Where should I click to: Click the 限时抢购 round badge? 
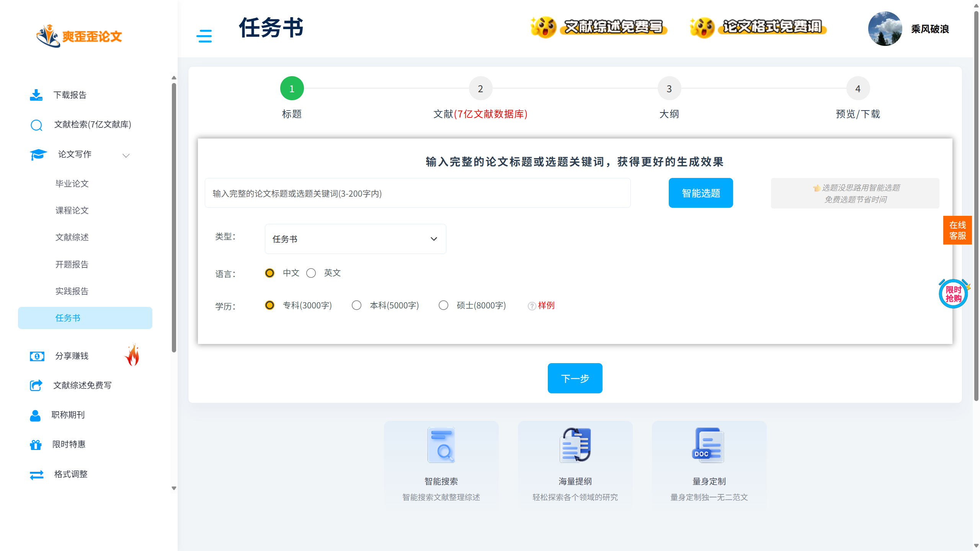point(953,294)
